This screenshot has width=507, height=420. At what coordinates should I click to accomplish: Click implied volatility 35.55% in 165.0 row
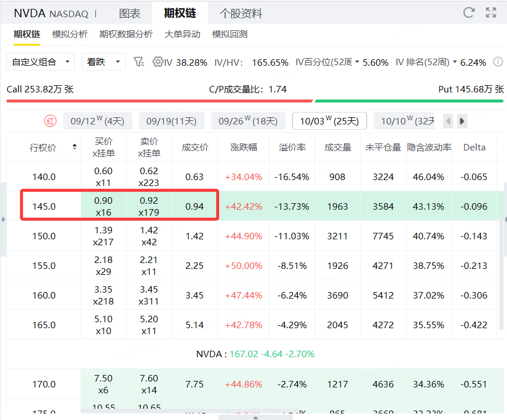(x=429, y=325)
